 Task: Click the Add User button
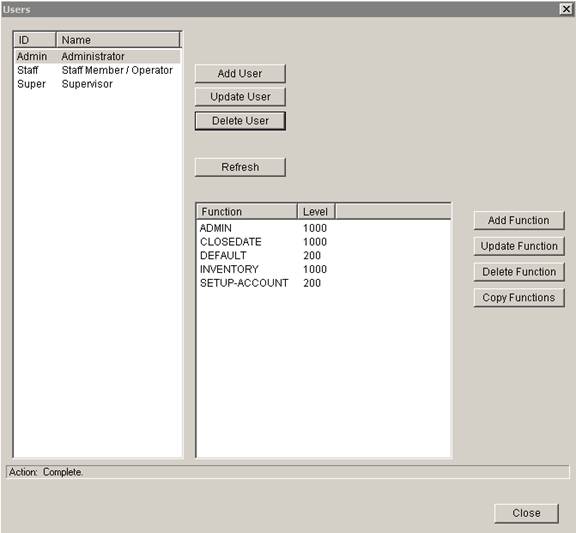(240, 73)
